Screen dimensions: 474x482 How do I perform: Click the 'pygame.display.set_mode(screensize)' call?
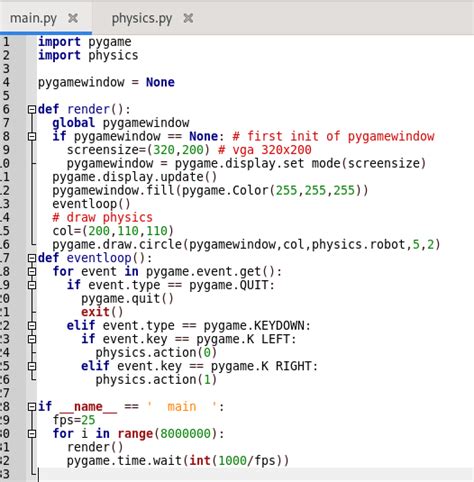[x=300, y=163]
